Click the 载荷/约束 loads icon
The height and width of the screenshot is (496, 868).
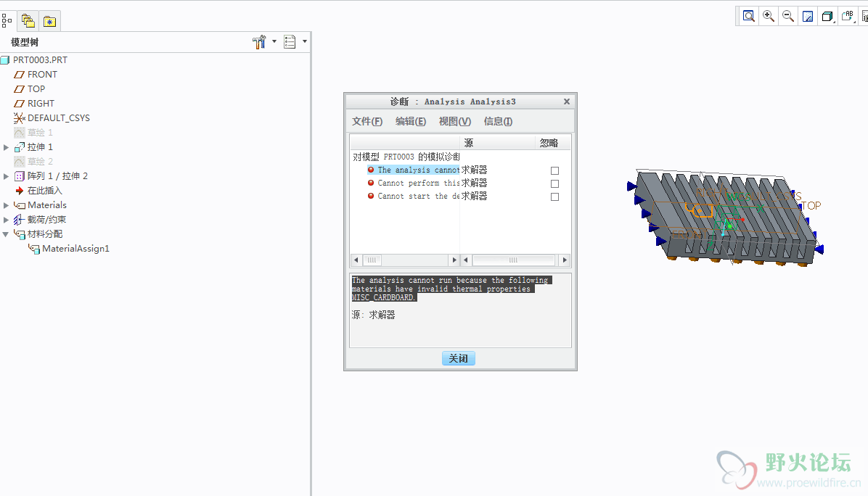click(x=20, y=220)
